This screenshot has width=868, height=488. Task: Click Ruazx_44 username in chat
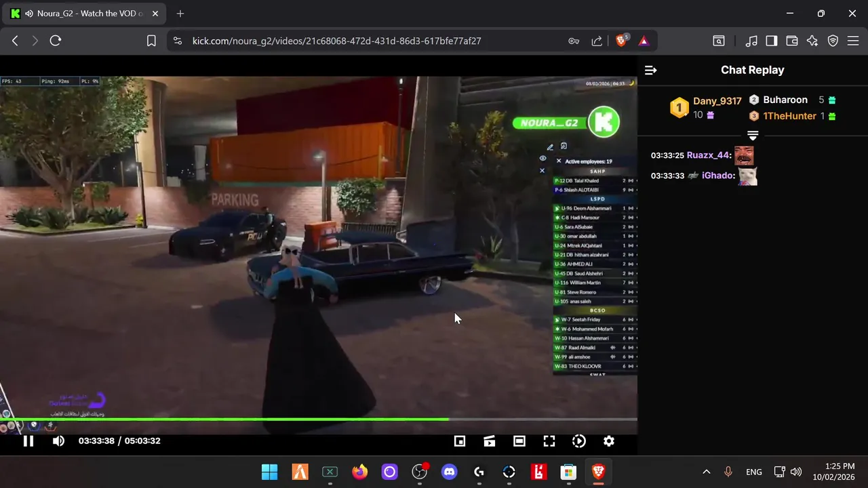[709, 155]
